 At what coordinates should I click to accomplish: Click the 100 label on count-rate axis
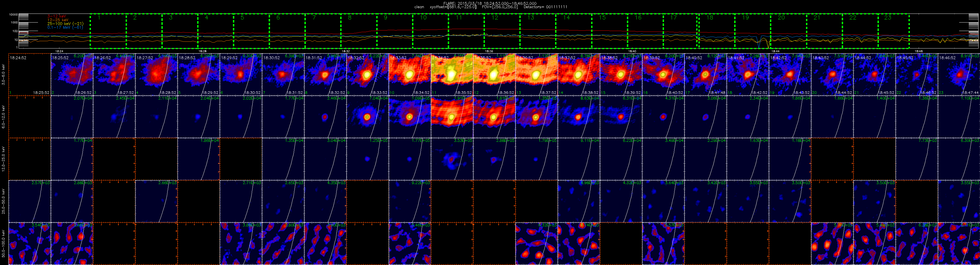coord(15,31)
